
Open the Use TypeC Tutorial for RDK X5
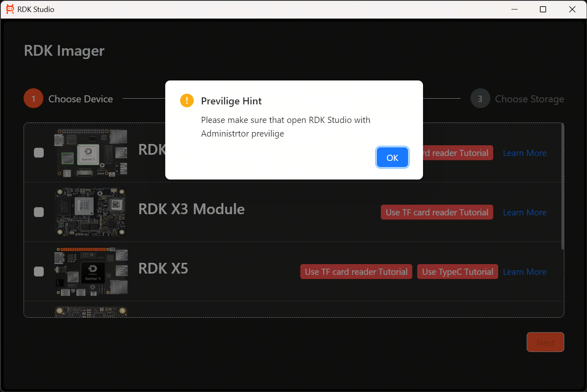pos(457,272)
